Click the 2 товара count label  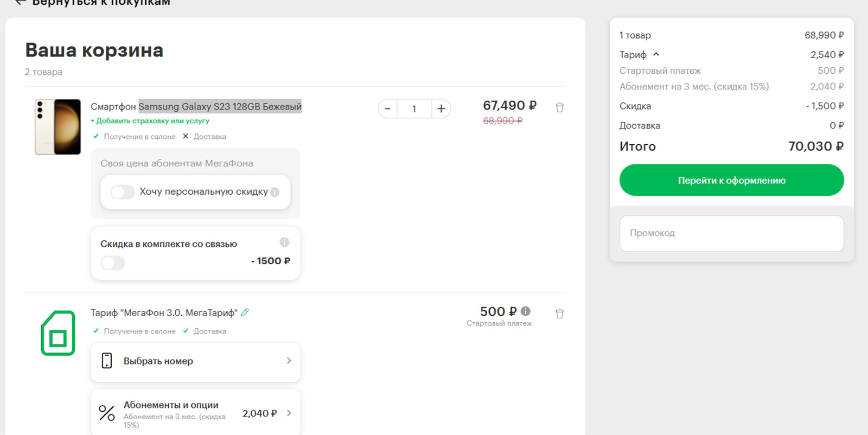pos(43,72)
